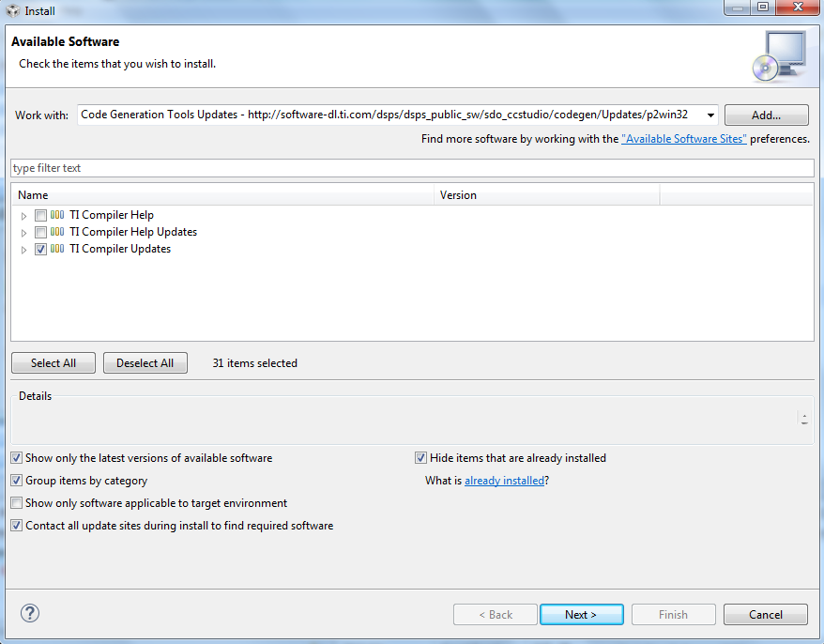Click the Select All button

[53, 363]
